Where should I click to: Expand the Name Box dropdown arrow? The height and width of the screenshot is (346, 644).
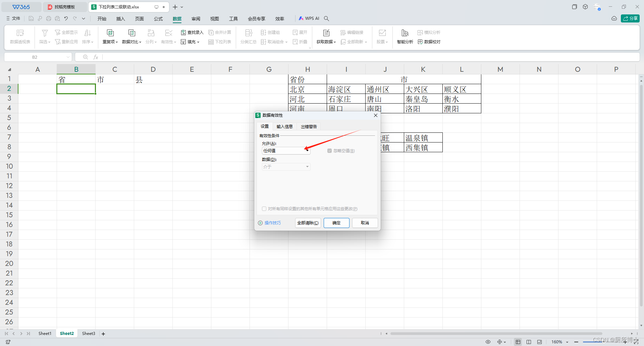(68, 57)
